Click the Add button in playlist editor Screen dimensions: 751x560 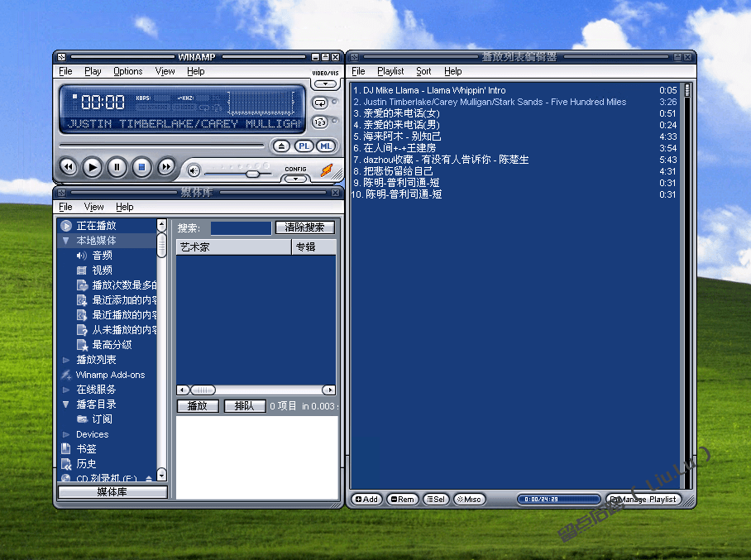[367, 499]
